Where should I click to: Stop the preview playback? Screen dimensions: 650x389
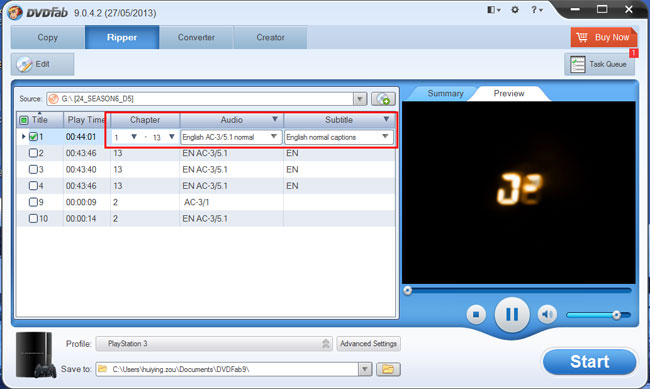476,315
